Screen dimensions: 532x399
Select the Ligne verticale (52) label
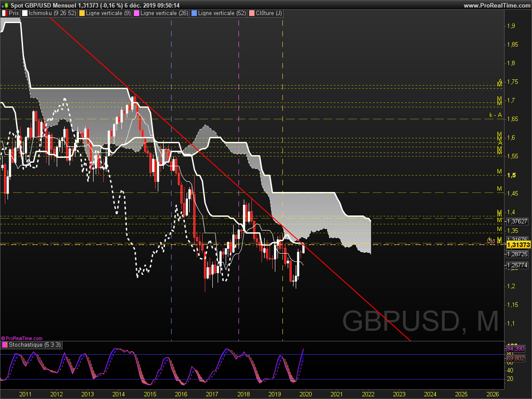[x=222, y=13]
